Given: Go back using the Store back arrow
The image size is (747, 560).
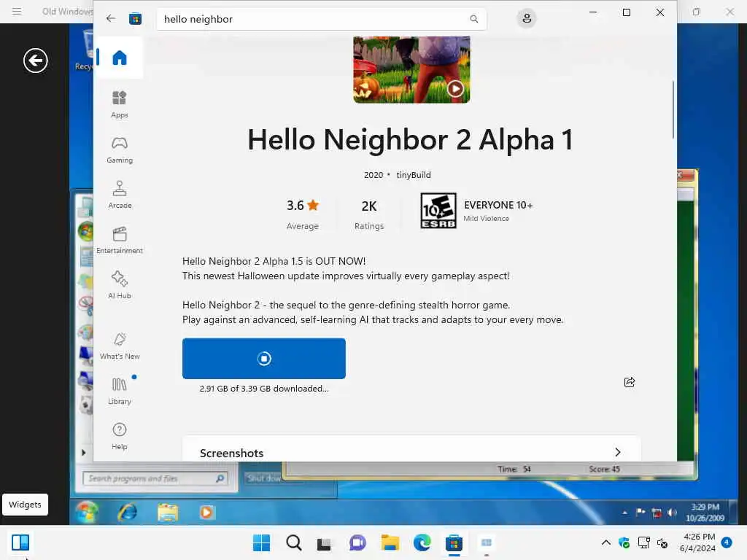Looking at the screenshot, I should coord(111,18).
